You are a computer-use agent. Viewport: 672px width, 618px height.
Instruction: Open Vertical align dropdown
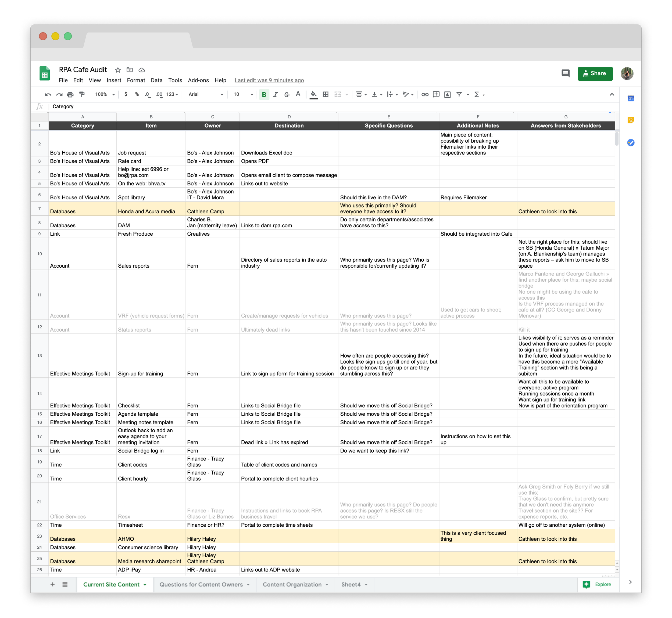coord(377,95)
